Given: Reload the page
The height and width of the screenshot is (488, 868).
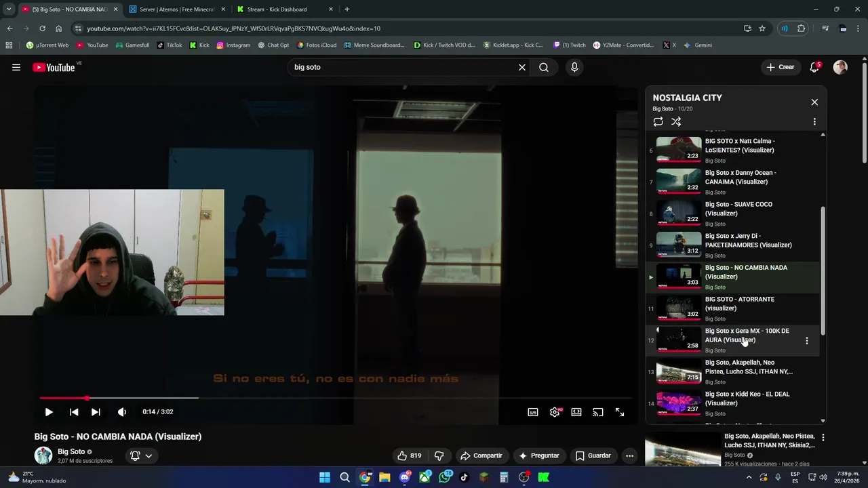Looking at the screenshot, I should 42,28.
